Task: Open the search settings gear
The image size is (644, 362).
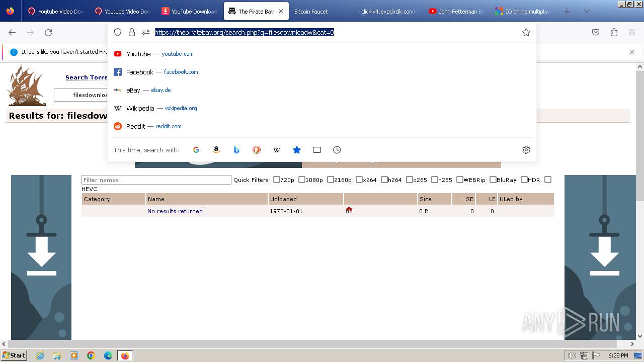Action: coord(526,150)
